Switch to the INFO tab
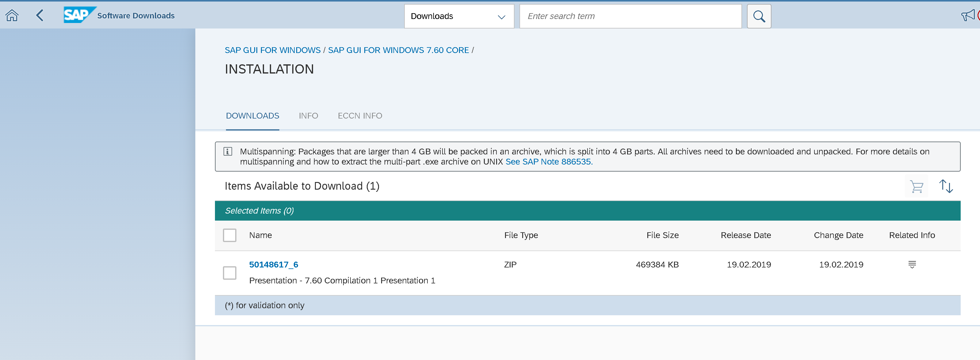 click(x=308, y=116)
